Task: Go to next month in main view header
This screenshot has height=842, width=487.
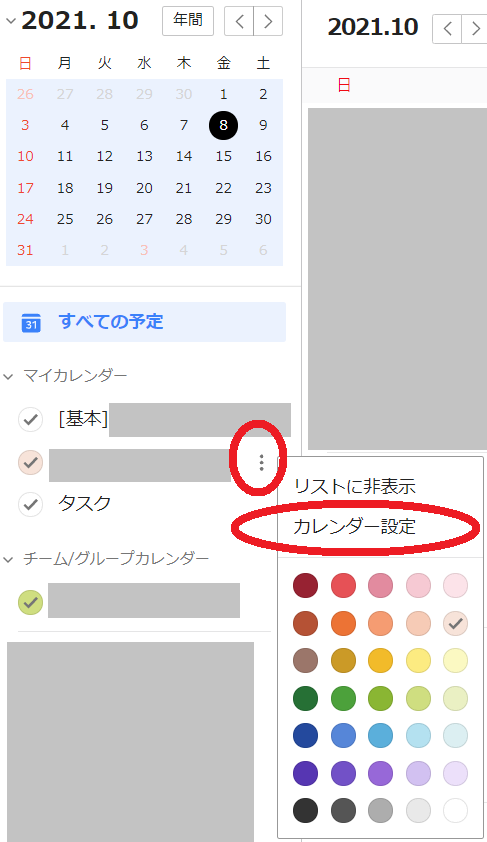Action: [475, 28]
